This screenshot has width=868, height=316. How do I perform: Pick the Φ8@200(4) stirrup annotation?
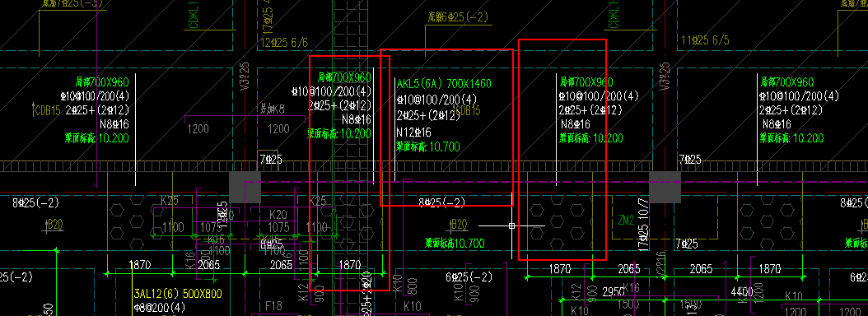160,307
